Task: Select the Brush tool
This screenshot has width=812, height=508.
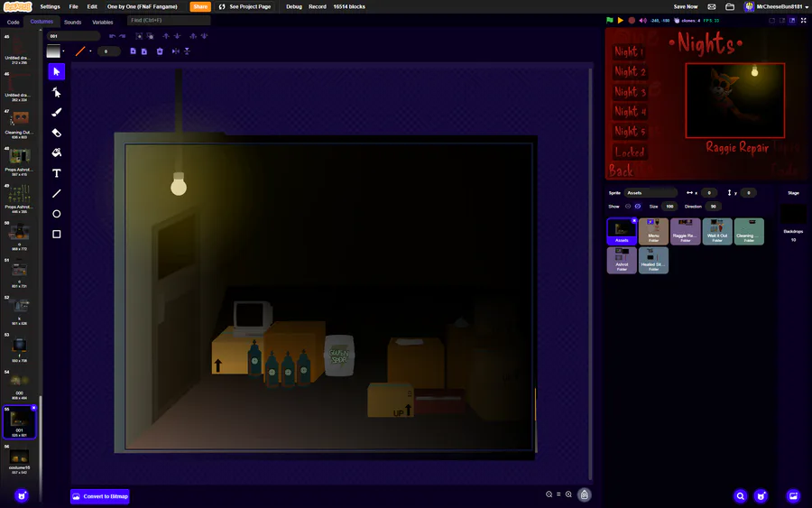Action: [x=57, y=113]
